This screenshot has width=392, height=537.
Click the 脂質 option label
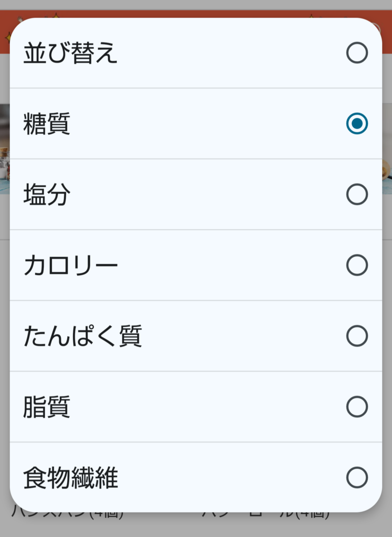47,407
